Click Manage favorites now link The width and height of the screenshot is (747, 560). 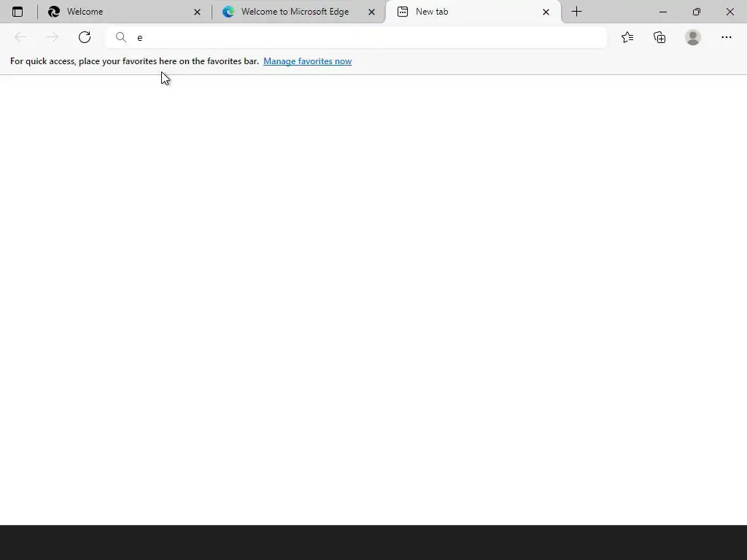(x=307, y=61)
